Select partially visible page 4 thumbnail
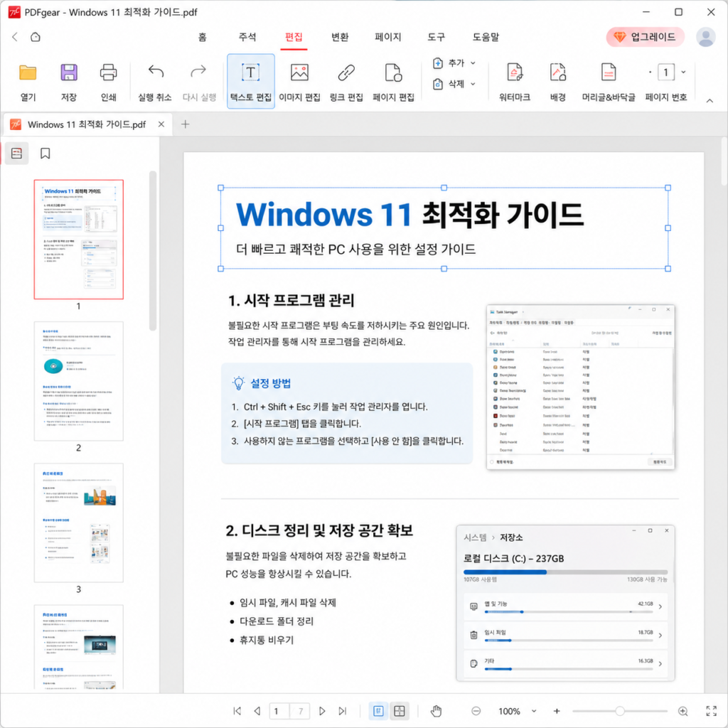728x728 pixels. pyautogui.click(x=78, y=647)
